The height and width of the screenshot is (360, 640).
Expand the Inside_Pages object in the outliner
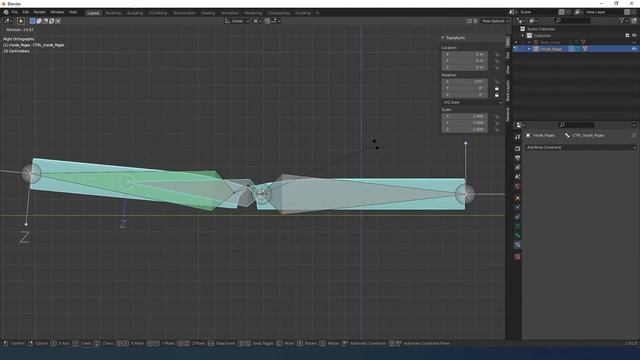click(529, 49)
